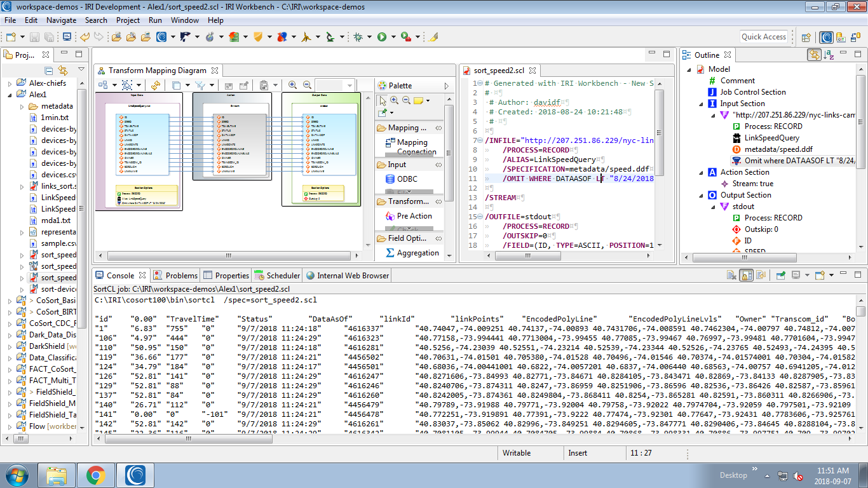The height and width of the screenshot is (488, 868).
Task: Select the pointer tool in the Palette
Action: click(x=383, y=100)
